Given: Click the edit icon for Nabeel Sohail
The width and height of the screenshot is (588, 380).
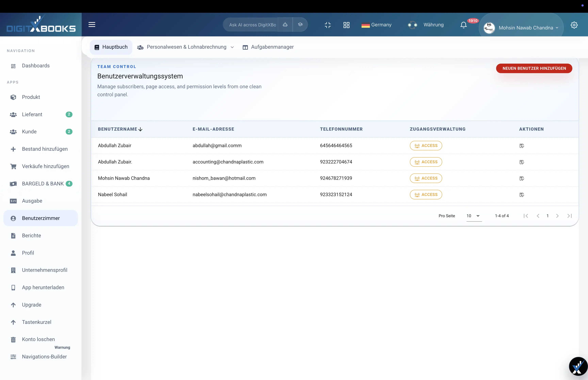Looking at the screenshot, I should 522,195.
